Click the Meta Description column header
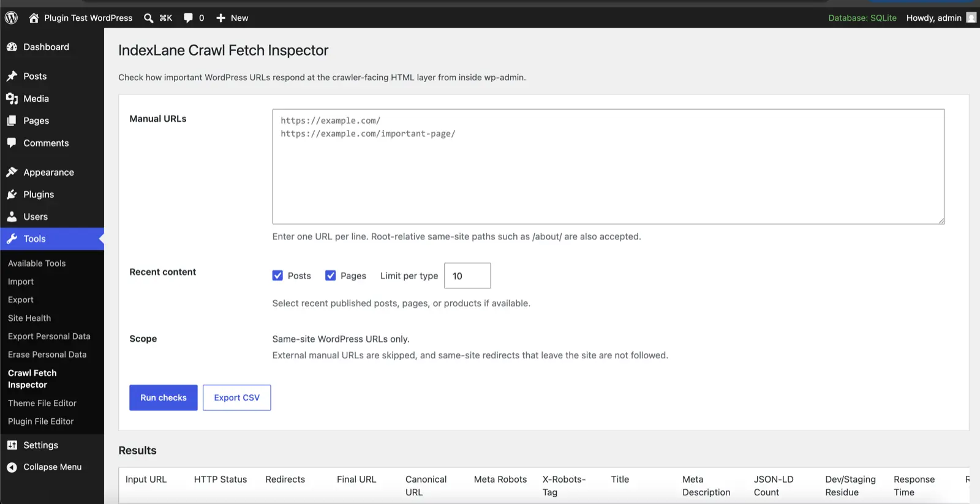This screenshot has height=504, width=980. [x=706, y=486]
